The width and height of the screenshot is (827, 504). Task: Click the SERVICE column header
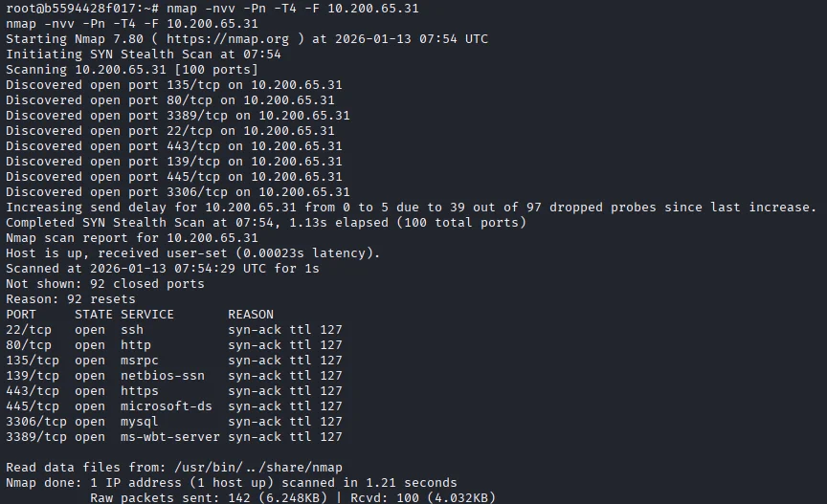147,315
